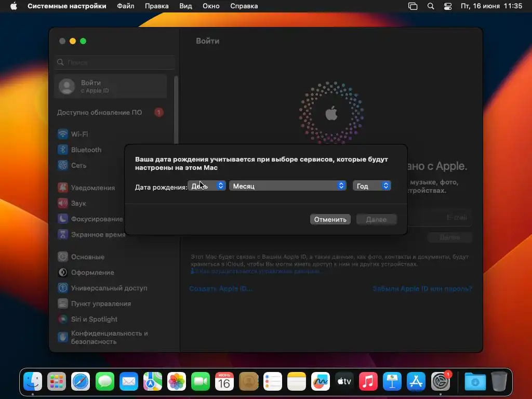Image resolution: width=532 pixels, height=399 pixels.
Task: Click the E-mail input field
Action: 440,218
